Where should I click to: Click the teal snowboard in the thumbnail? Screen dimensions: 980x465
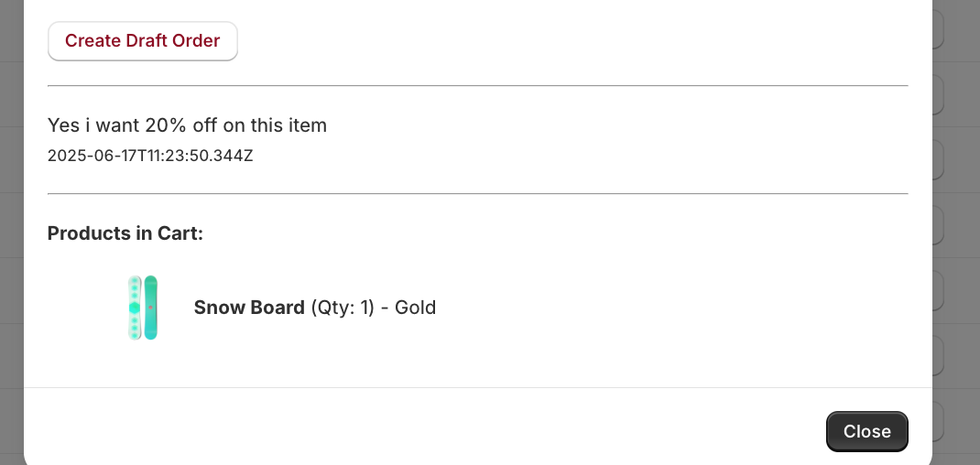[151, 308]
